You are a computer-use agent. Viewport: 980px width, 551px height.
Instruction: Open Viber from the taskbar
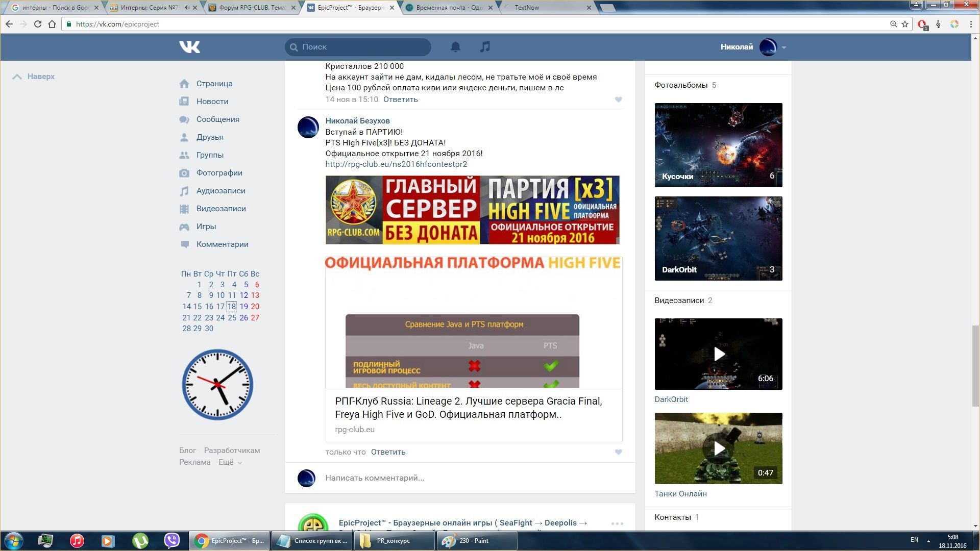click(x=172, y=541)
